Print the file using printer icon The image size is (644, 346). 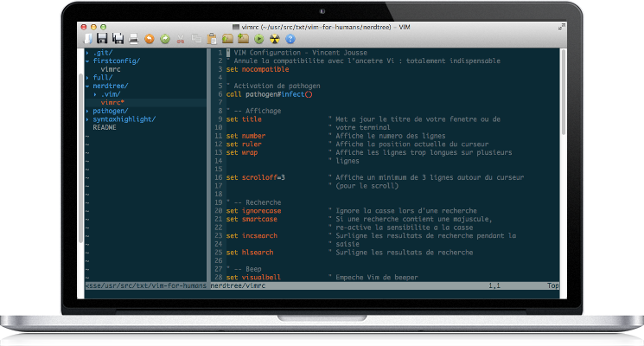coord(133,39)
